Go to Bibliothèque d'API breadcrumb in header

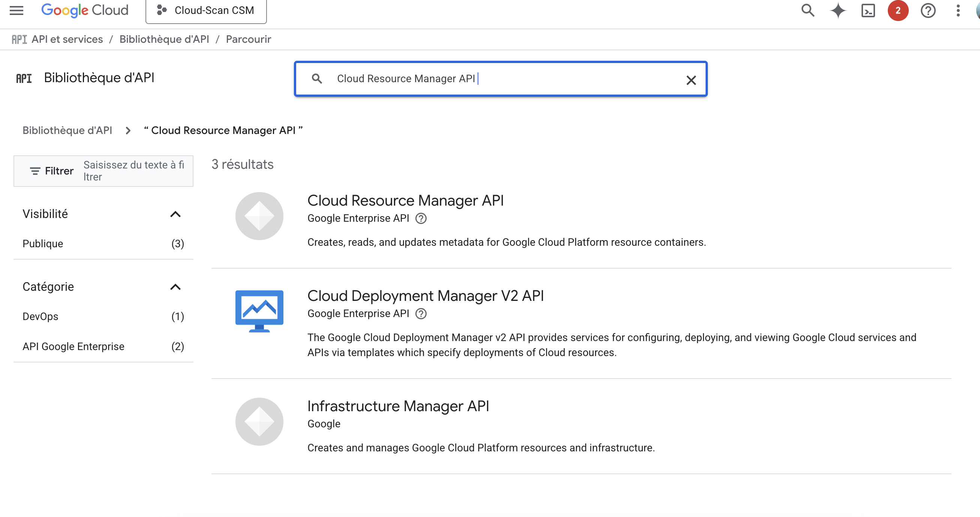164,39
